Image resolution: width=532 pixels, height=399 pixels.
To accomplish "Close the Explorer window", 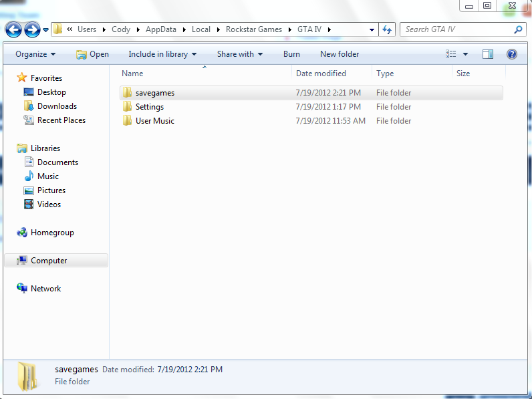I will 512,6.
